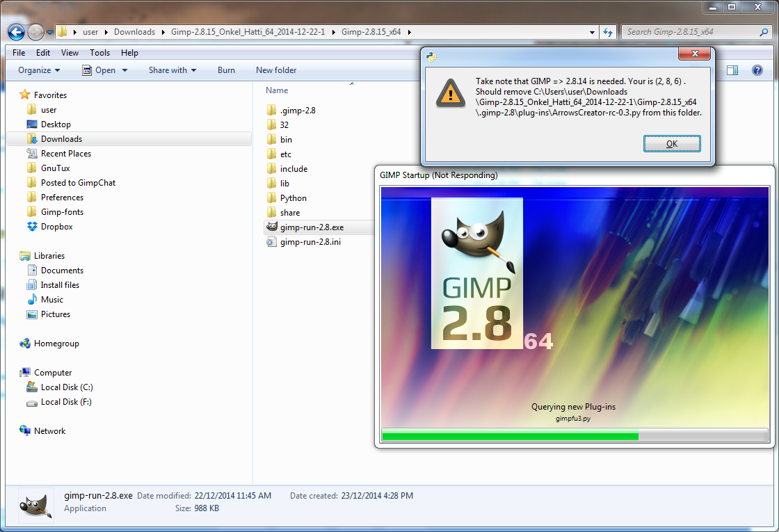Click the Network icon

[x=25, y=430]
